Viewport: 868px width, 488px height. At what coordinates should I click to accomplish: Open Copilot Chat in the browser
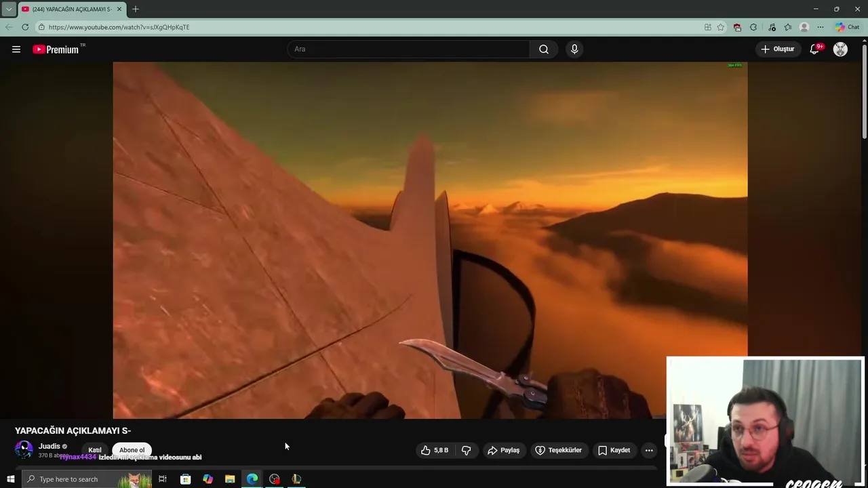point(848,27)
